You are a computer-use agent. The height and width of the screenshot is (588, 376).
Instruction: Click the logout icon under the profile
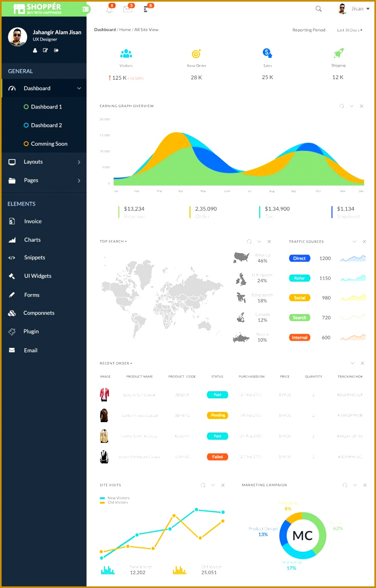pos(56,50)
